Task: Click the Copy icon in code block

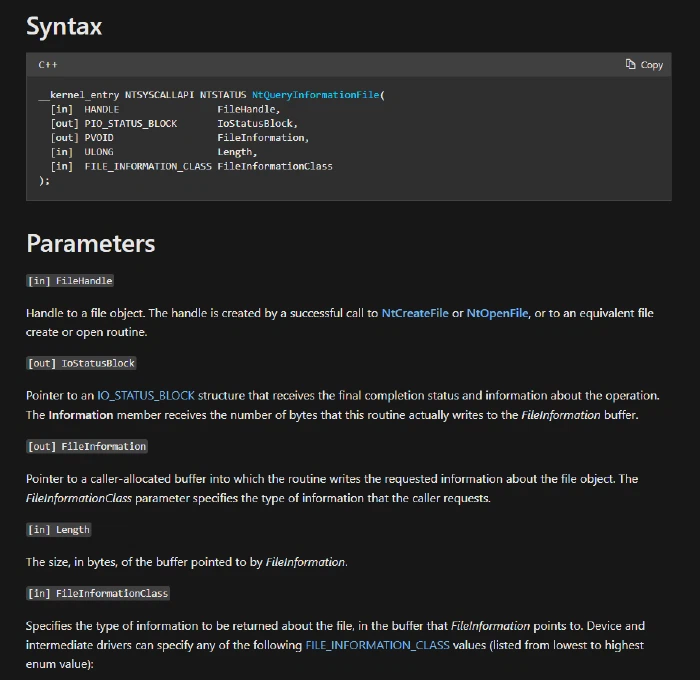Action: point(630,64)
